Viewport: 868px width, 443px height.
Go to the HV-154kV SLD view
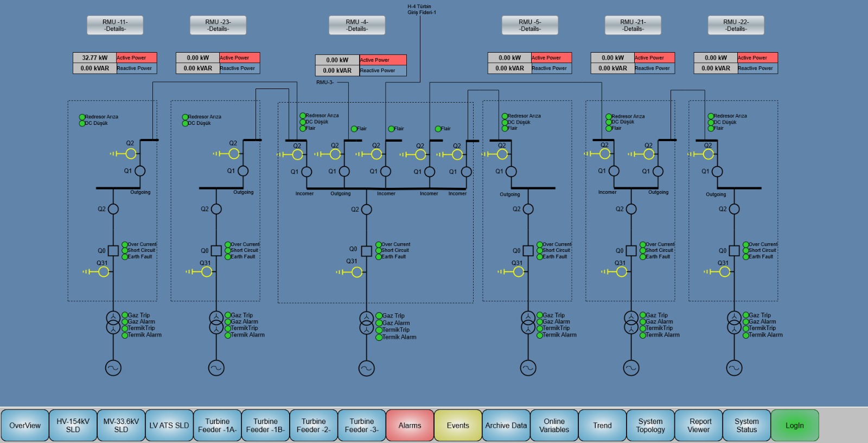[73, 426]
